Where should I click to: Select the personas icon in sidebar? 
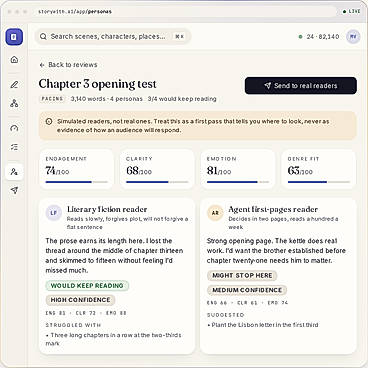click(14, 172)
